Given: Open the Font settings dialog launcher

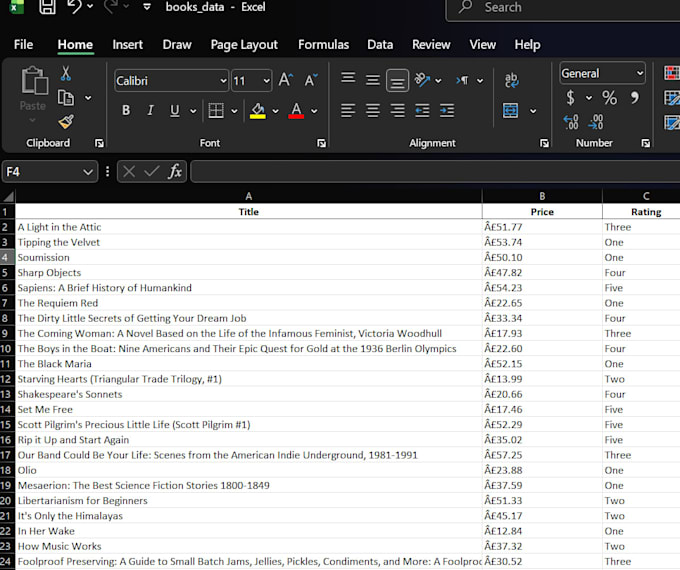Looking at the screenshot, I should pos(321,143).
